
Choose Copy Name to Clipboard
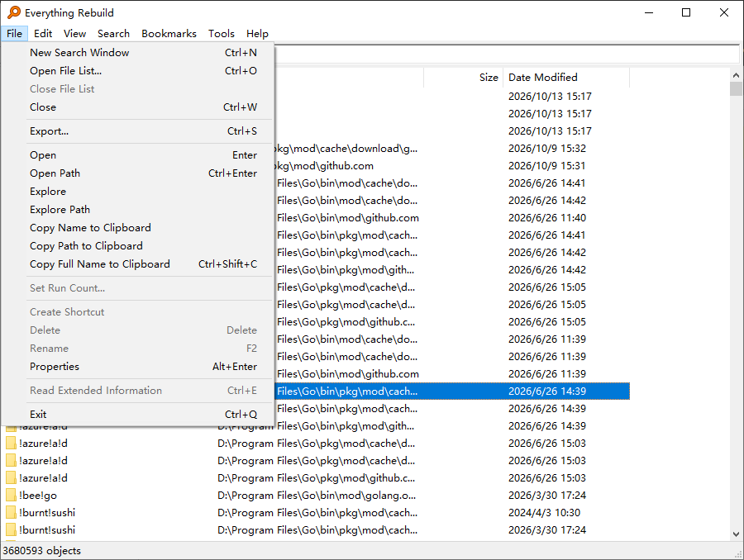(x=138, y=228)
